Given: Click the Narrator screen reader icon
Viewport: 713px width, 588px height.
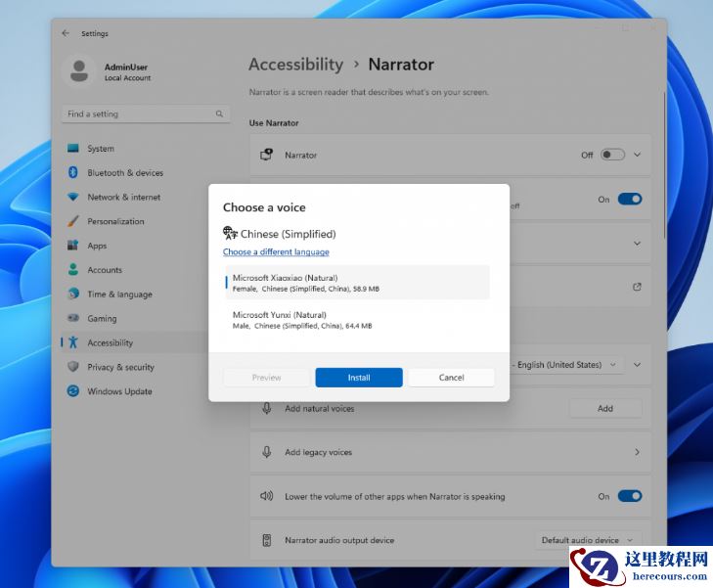Looking at the screenshot, I should pos(266,155).
